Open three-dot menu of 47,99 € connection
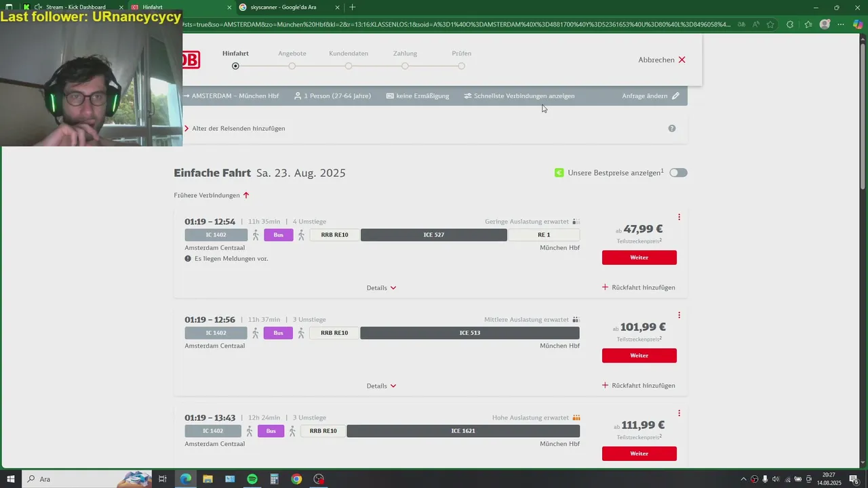The height and width of the screenshot is (488, 868). click(x=679, y=217)
